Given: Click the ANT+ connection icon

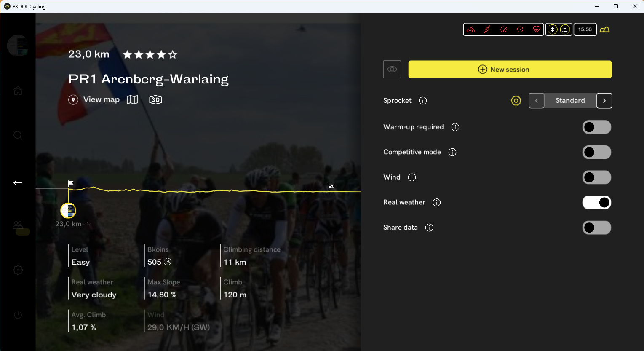Looking at the screenshot, I should pos(565,29).
